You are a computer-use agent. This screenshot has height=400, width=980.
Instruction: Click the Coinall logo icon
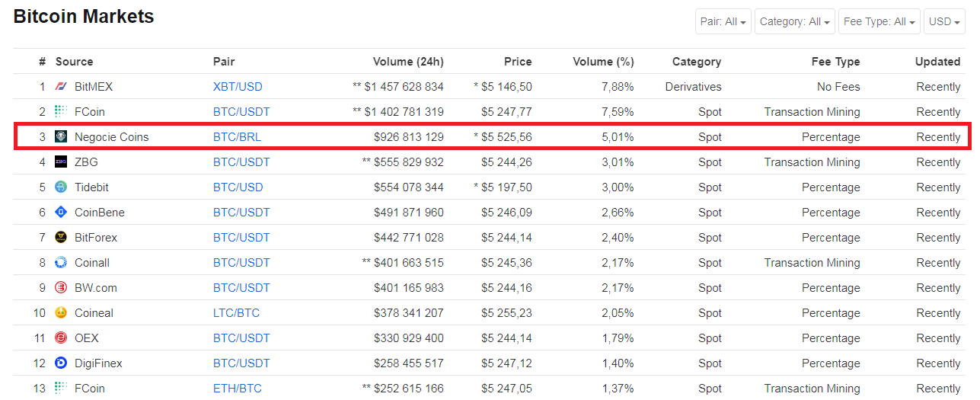(62, 263)
